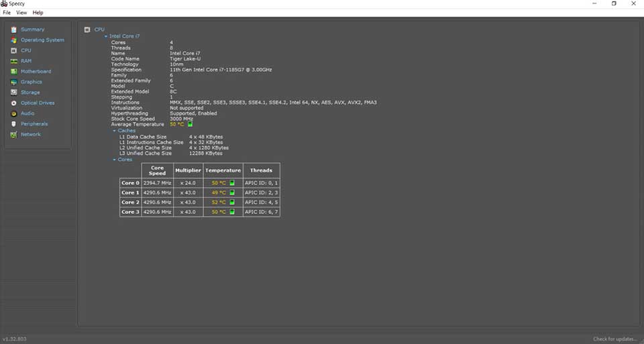The width and height of the screenshot is (644, 344).
Task: Open the Help menu
Action: [x=38, y=13]
